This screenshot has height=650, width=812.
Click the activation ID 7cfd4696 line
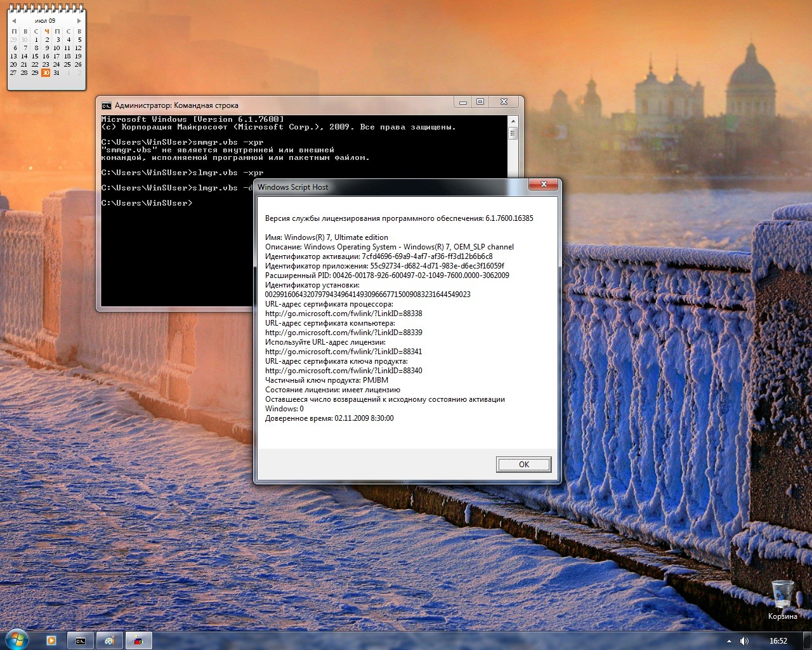(379, 256)
